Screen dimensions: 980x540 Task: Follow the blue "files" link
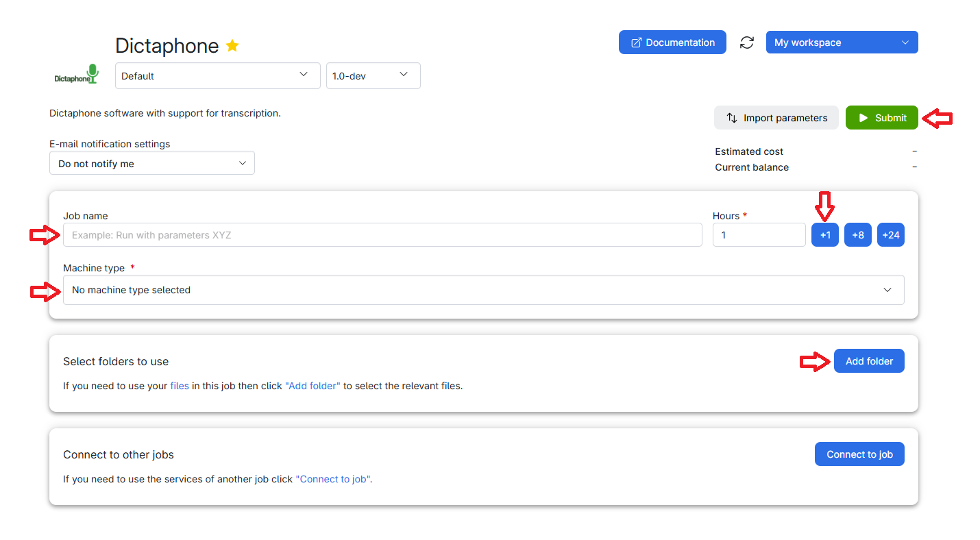[180, 386]
